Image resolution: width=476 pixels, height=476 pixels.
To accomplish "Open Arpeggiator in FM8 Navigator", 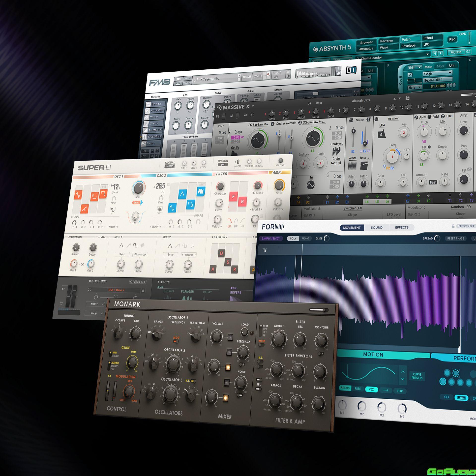I will (153, 130).
